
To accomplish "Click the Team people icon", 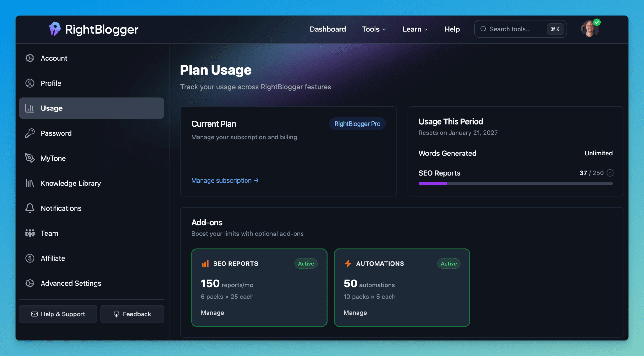I will (x=30, y=233).
